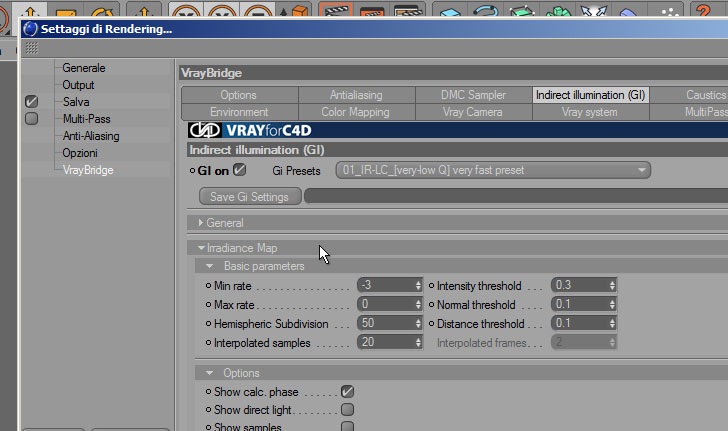Click Hemispheric Subdivision stepper arrows
Image resolution: width=728 pixels, height=431 pixels.
click(418, 323)
